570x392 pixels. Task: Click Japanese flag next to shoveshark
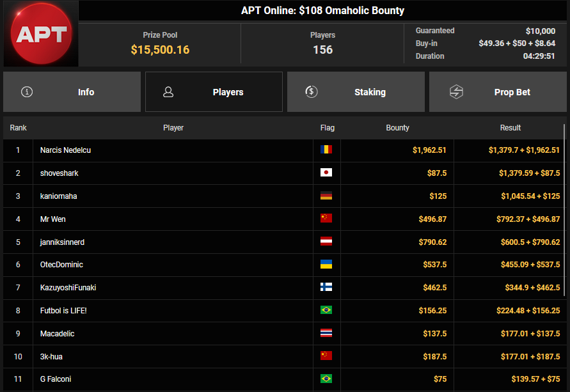(326, 173)
